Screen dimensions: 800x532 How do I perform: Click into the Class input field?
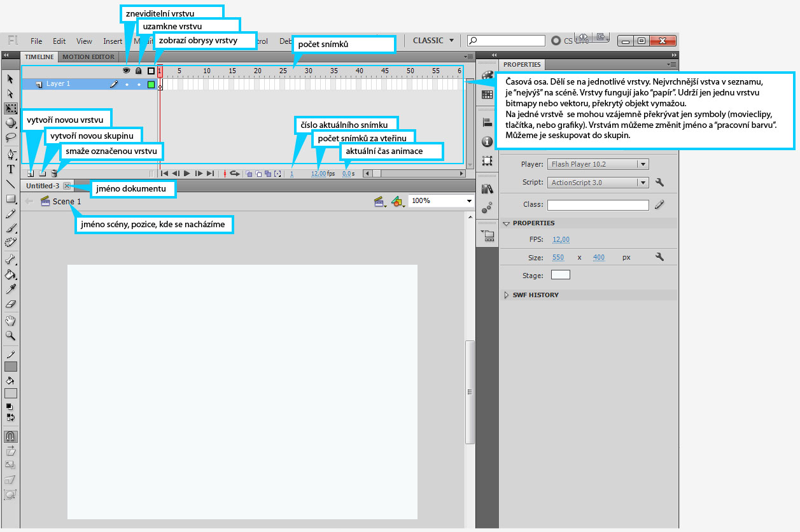click(x=598, y=205)
